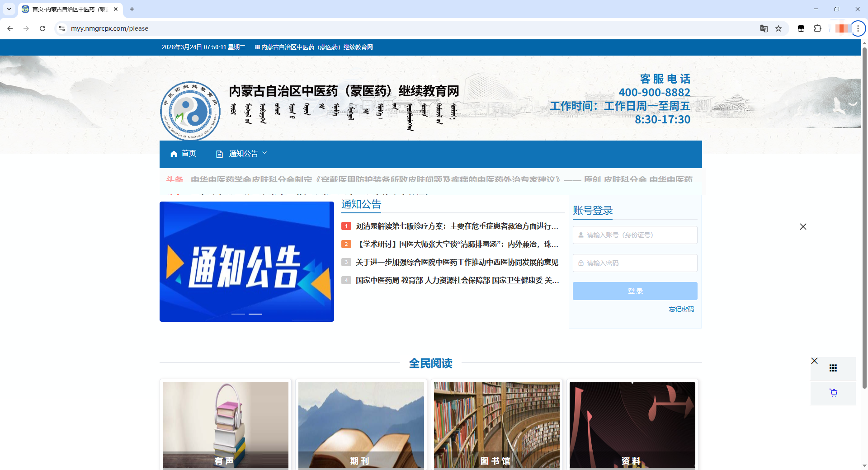This screenshot has width=868, height=470.
Task: Click the home icon beside 首页
Action: pos(174,154)
